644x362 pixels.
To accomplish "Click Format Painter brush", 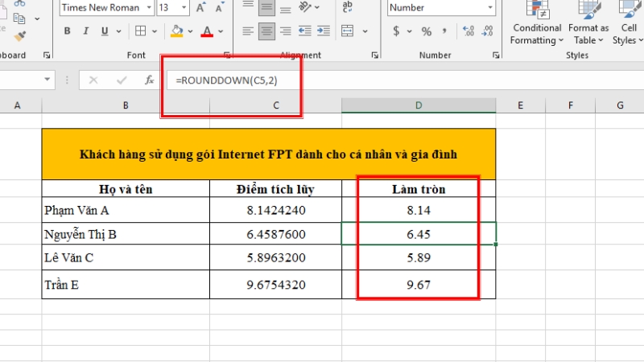I will pyautogui.click(x=19, y=36).
